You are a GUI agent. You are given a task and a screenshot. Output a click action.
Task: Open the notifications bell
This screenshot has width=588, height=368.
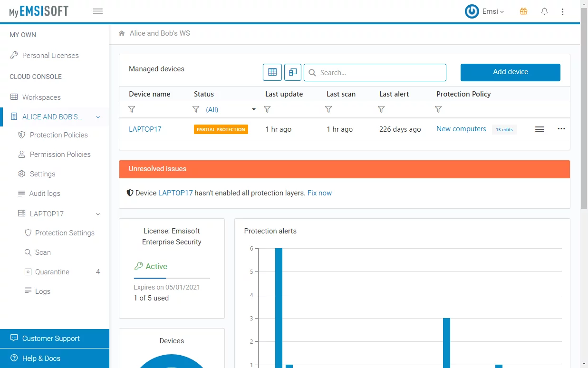[x=545, y=11]
